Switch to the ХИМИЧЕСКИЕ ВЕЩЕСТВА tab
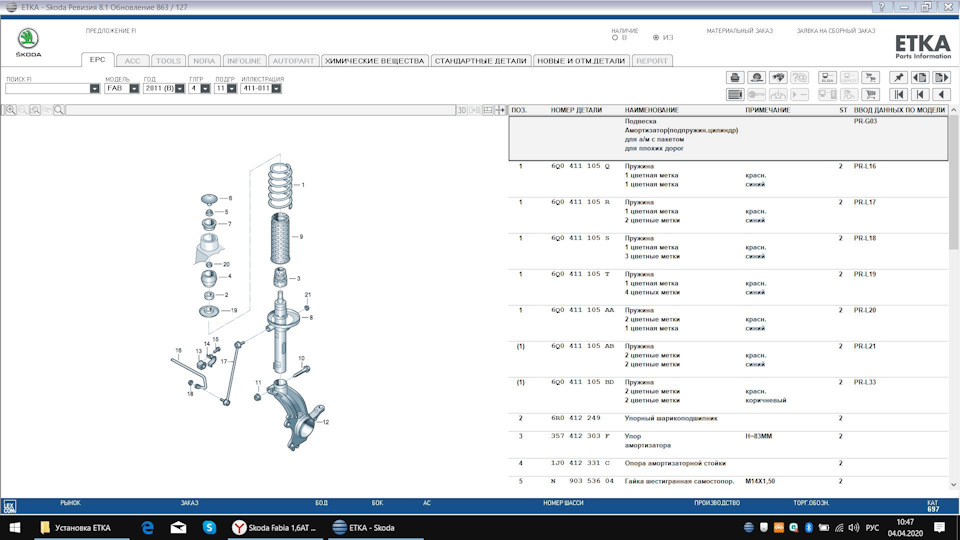 374,61
